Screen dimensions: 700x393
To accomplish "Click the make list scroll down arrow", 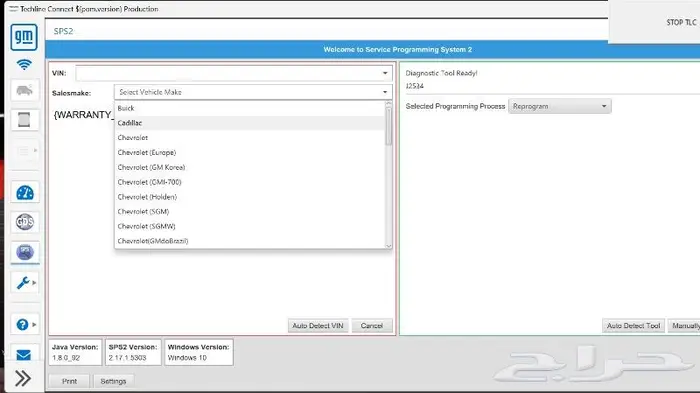I will tap(388, 246).
